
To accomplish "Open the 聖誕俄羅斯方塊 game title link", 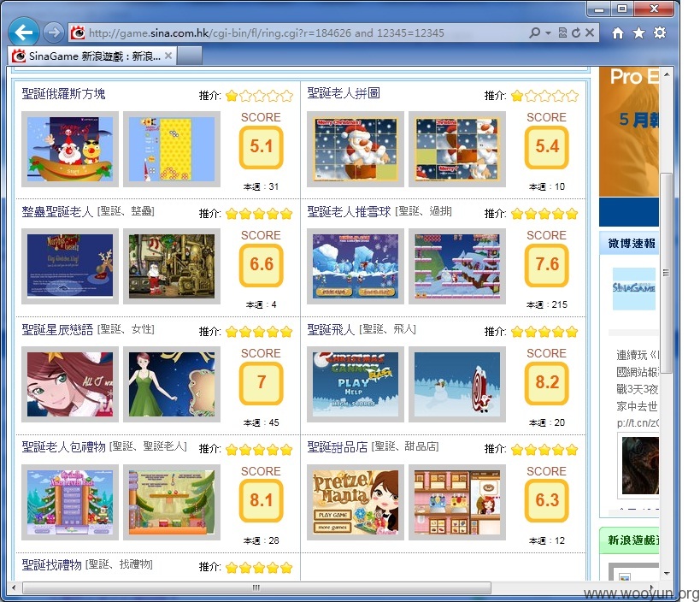I will click(63, 94).
